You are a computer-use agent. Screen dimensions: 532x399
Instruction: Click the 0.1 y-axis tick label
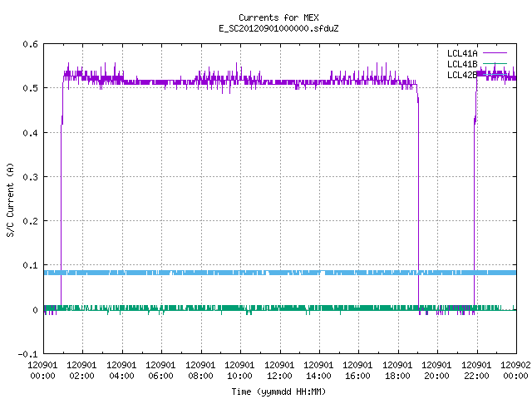click(30, 265)
